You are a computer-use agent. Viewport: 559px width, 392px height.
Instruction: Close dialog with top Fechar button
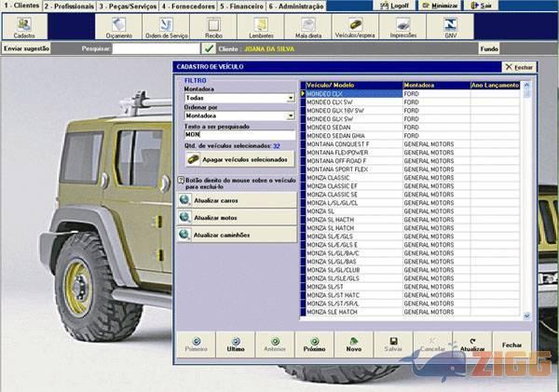click(x=519, y=67)
